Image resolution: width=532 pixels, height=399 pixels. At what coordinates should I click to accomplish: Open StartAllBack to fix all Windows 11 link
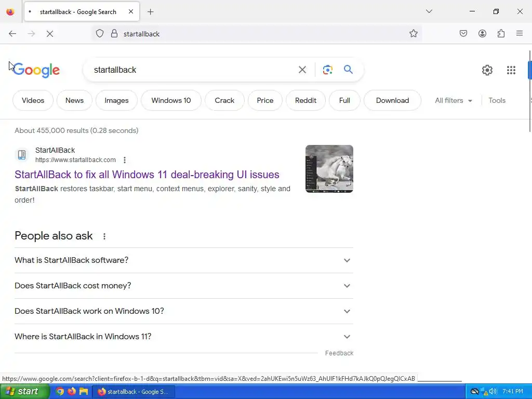click(x=147, y=175)
